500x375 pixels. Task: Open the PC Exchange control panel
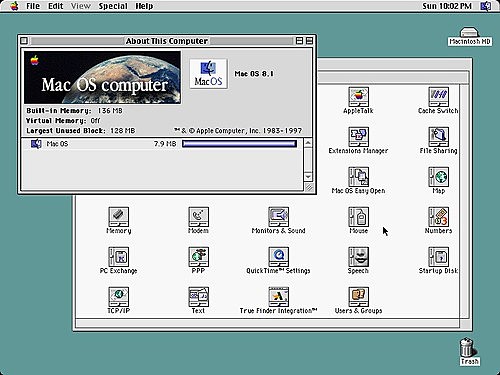pos(118,257)
